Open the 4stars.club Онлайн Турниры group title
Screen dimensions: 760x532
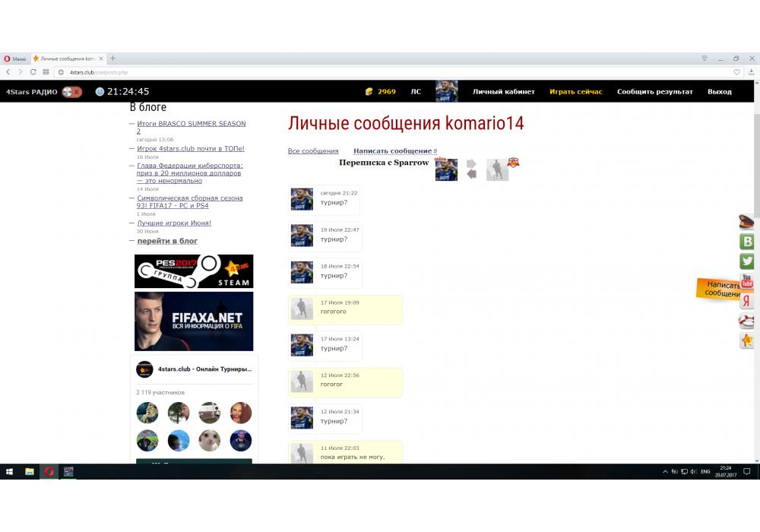(x=204, y=369)
